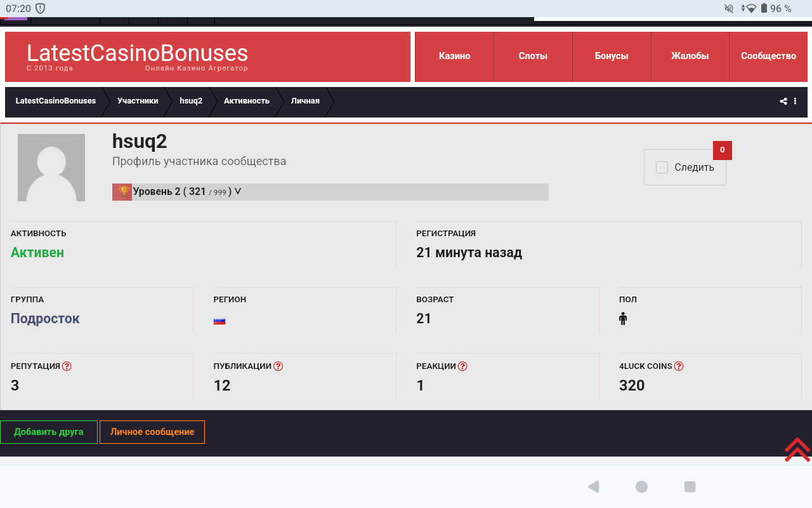Click the Russian flag region icon

tap(219, 320)
